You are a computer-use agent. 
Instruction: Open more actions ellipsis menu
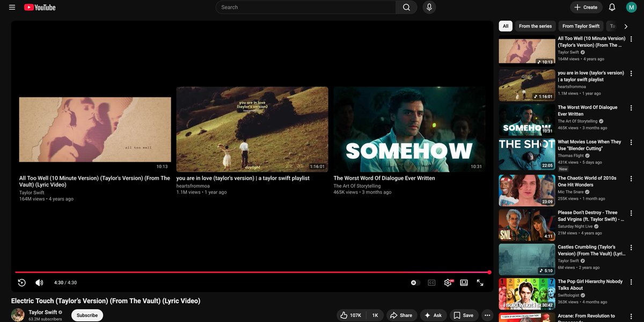[487, 316]
